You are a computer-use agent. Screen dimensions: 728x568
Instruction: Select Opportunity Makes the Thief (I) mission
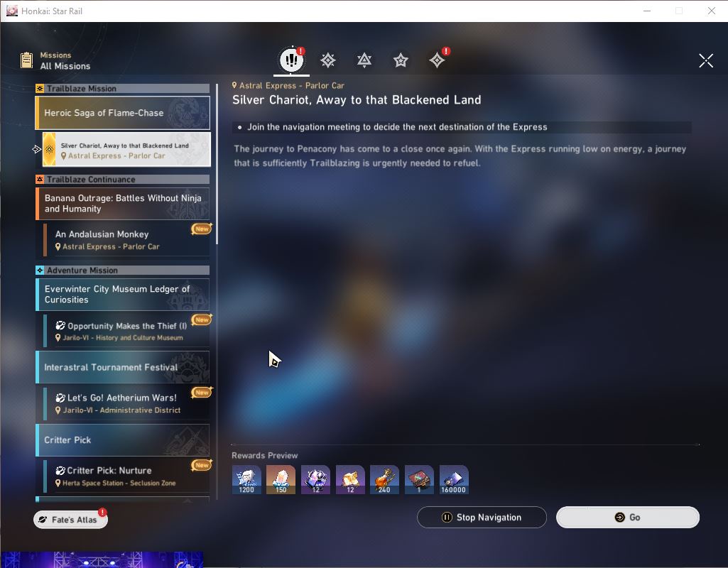click(126, 331)
